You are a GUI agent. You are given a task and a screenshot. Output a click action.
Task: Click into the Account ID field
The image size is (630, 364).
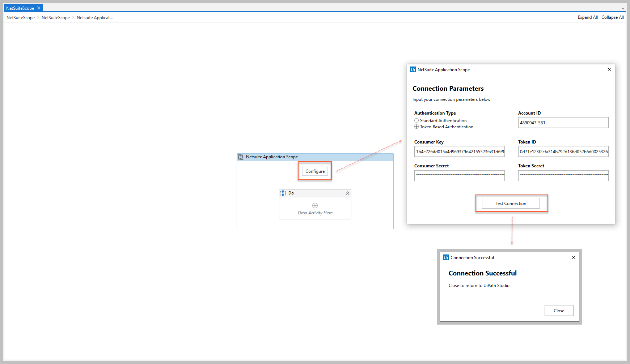pyautogui.click(x=563, y=123)
